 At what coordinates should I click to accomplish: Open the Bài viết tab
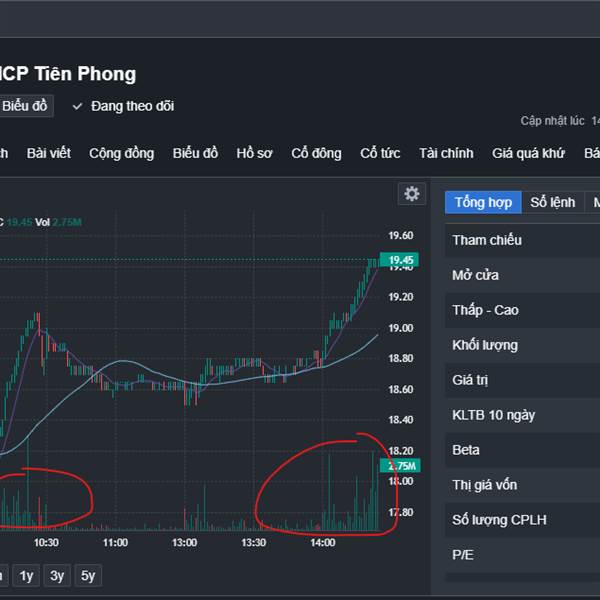[x=48, y=153]
